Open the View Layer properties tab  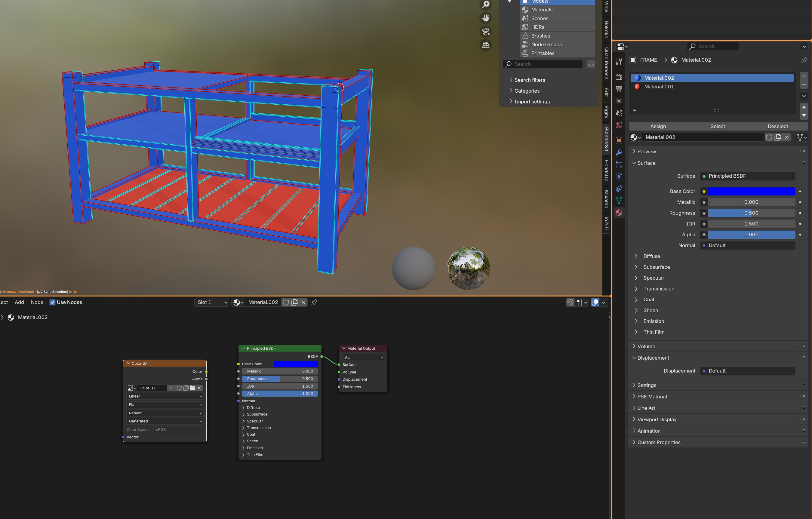click(x=619, y=101)
